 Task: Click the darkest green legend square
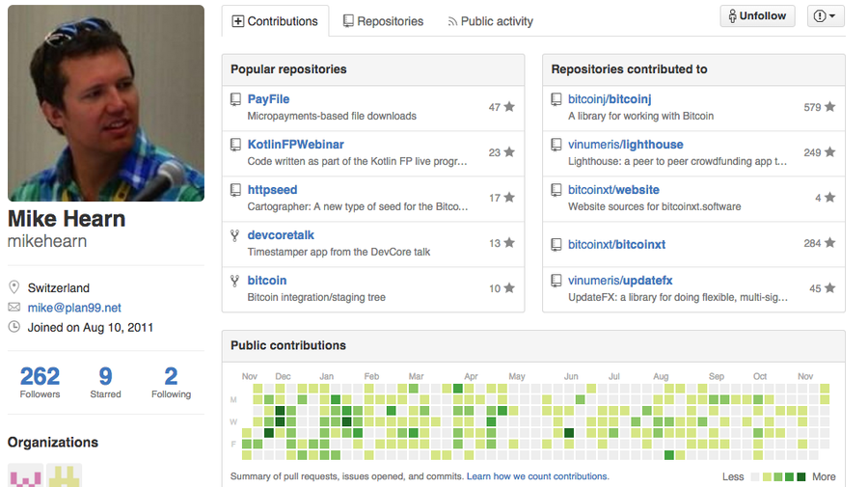click(x=800, y=476)
